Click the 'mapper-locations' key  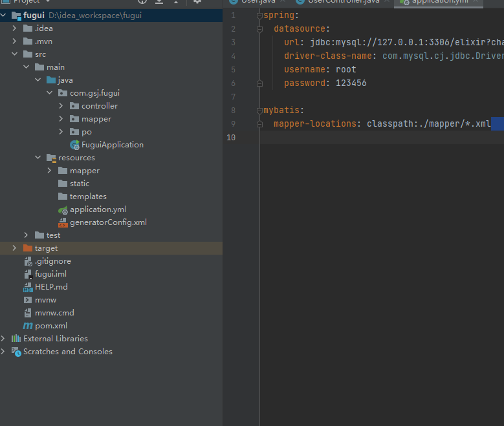[315, 123]
